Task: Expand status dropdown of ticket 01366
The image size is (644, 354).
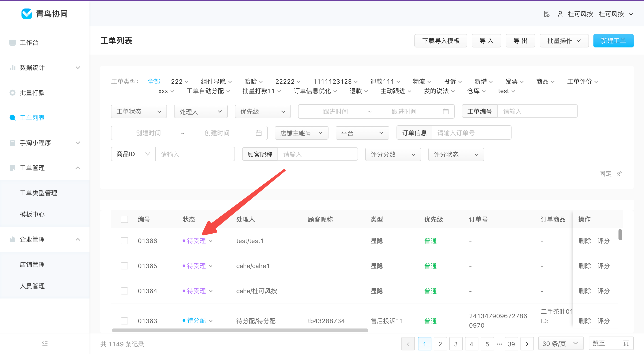Action: [211, 241]
